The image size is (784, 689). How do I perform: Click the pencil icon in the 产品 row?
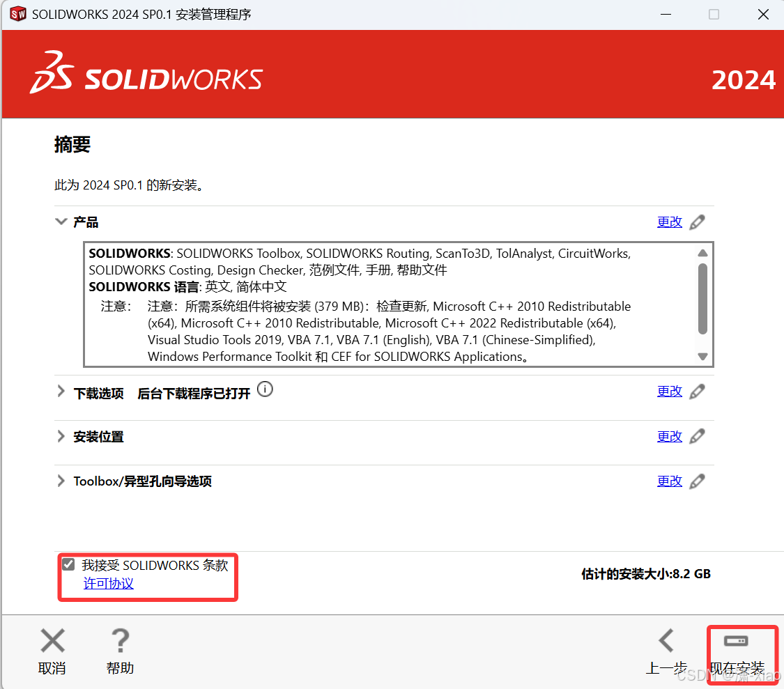697,222
